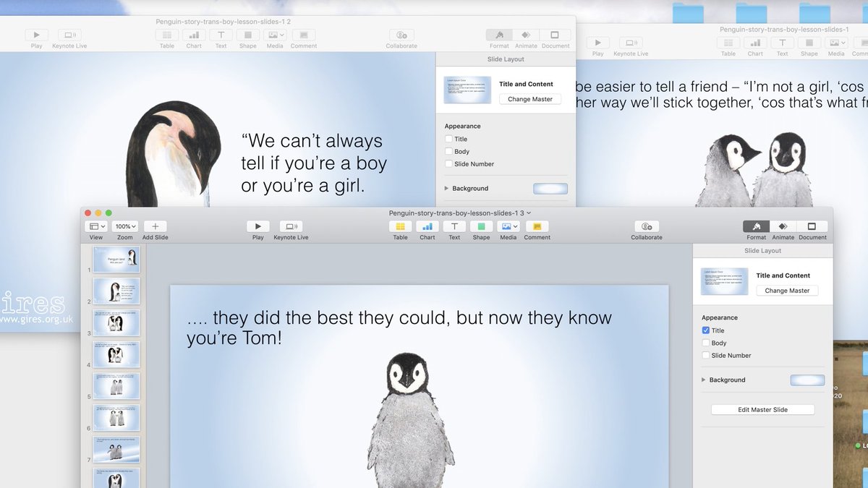Image resolution: width=868 pixels, height=488 pixels.
Task: Click Text in the slides-1 2 window
Action: tap(221, 35)
